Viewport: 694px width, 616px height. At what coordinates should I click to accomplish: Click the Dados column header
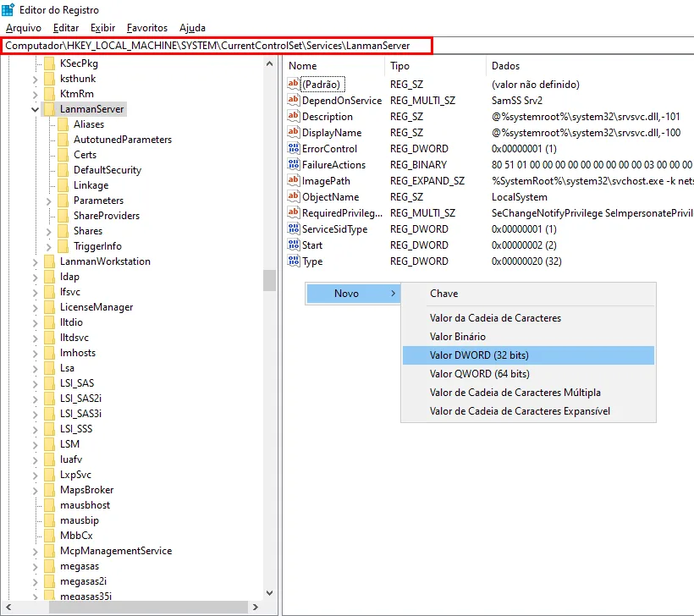click(590, 66)
